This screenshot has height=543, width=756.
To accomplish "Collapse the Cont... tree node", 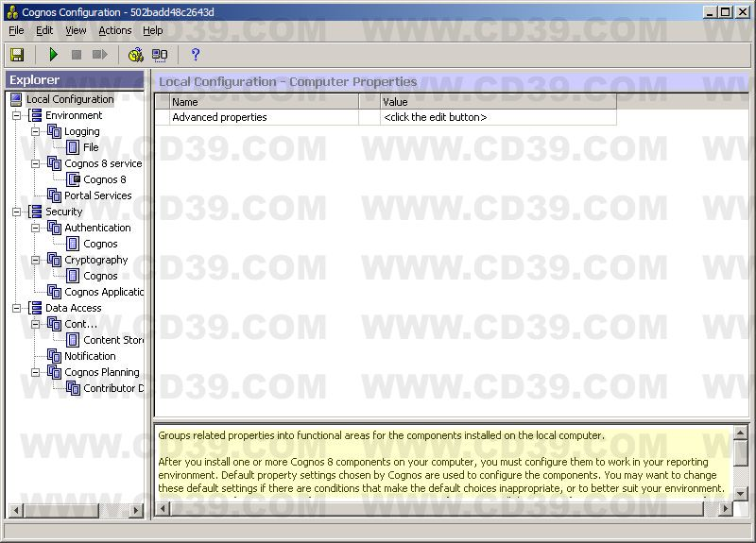I will [x=36, y=324].
